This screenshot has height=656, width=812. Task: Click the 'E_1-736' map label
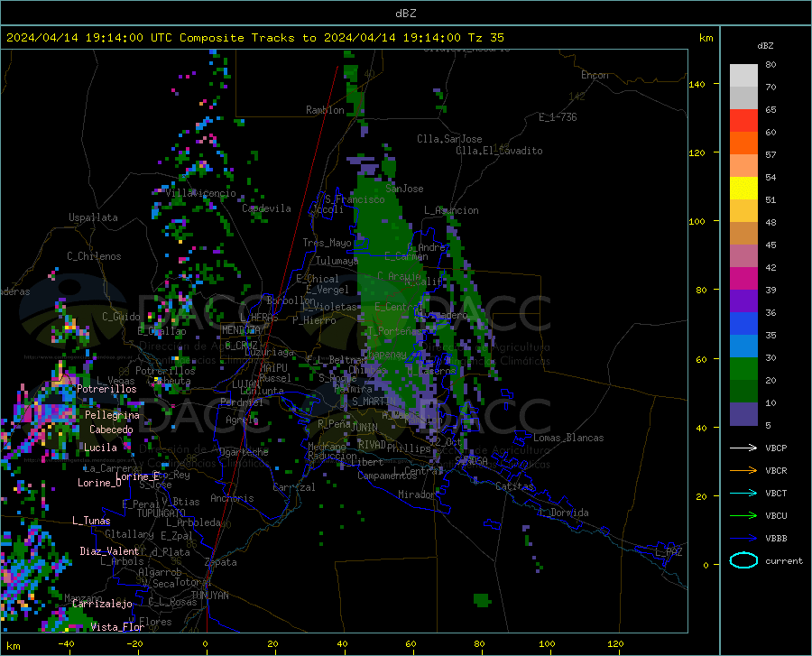558,117
